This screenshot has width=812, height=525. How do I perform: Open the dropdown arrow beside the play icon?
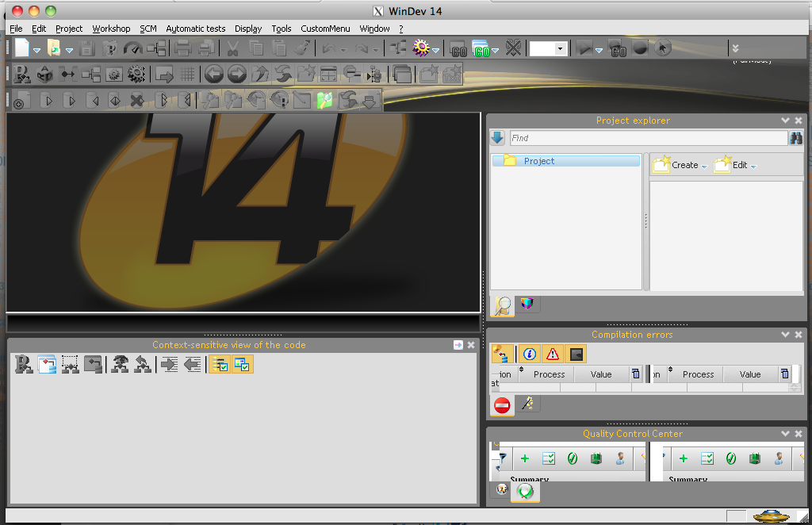[599, 51]
